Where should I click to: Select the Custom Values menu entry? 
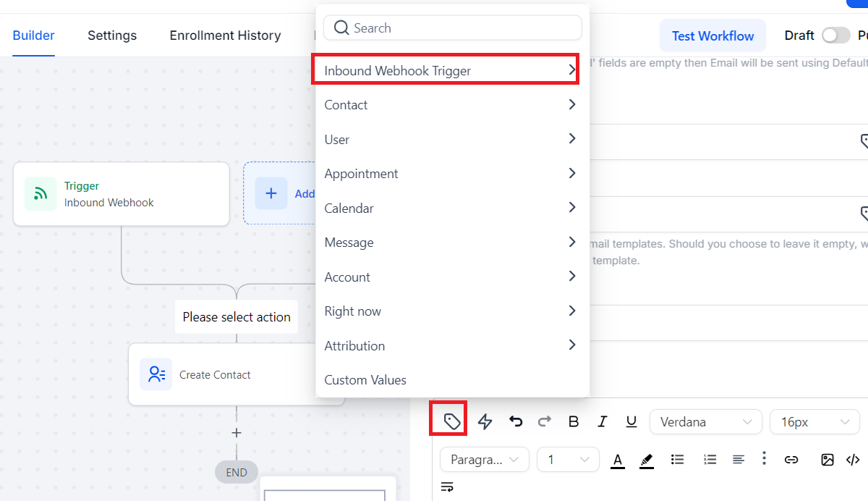point(365,380)
